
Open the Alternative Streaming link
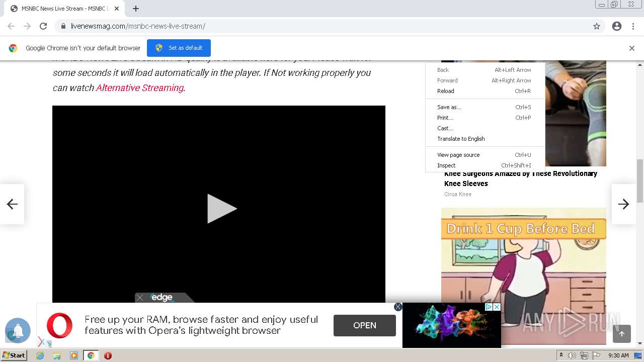[x=140, y=87]
